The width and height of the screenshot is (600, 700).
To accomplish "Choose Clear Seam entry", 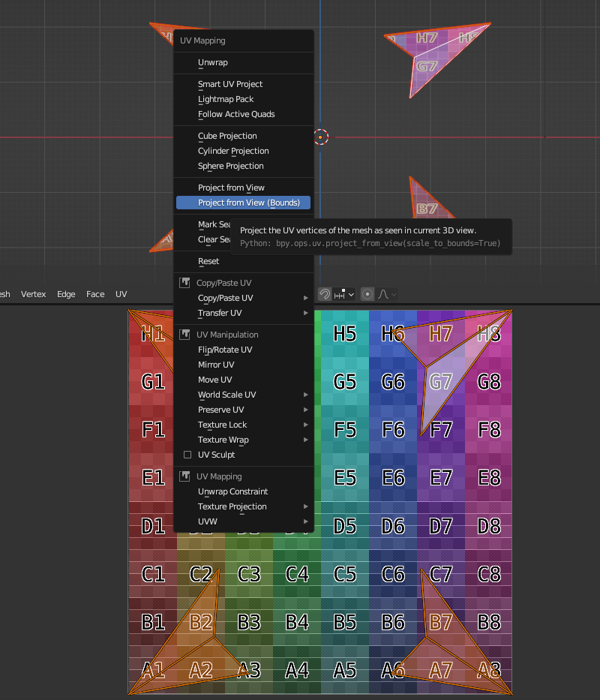I will pos(214,240).
